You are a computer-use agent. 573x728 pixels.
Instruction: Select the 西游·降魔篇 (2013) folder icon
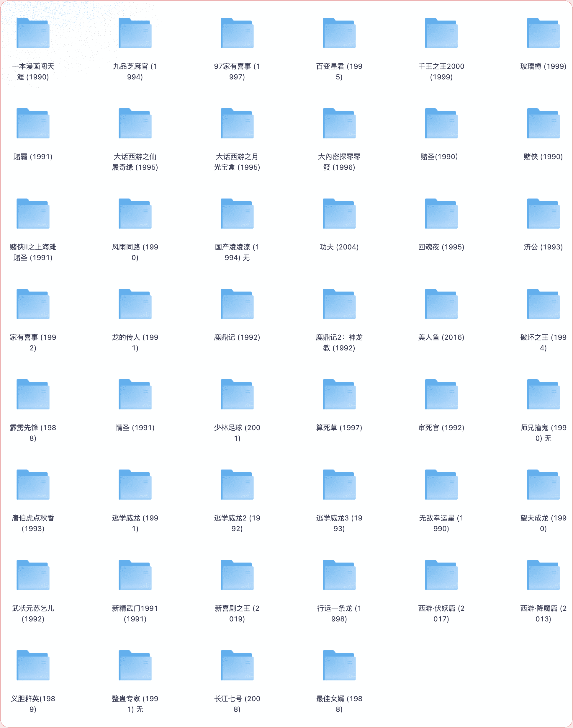coord(543,574)
